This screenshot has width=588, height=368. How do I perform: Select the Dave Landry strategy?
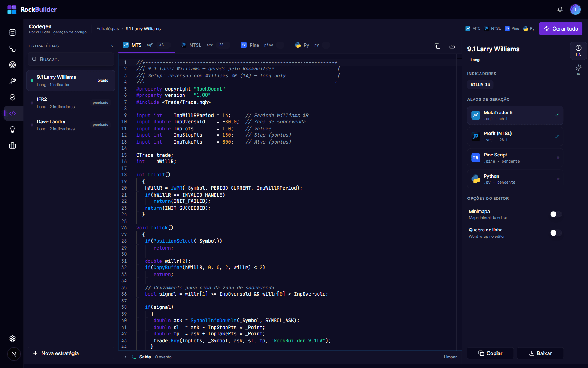coord(71,125)
